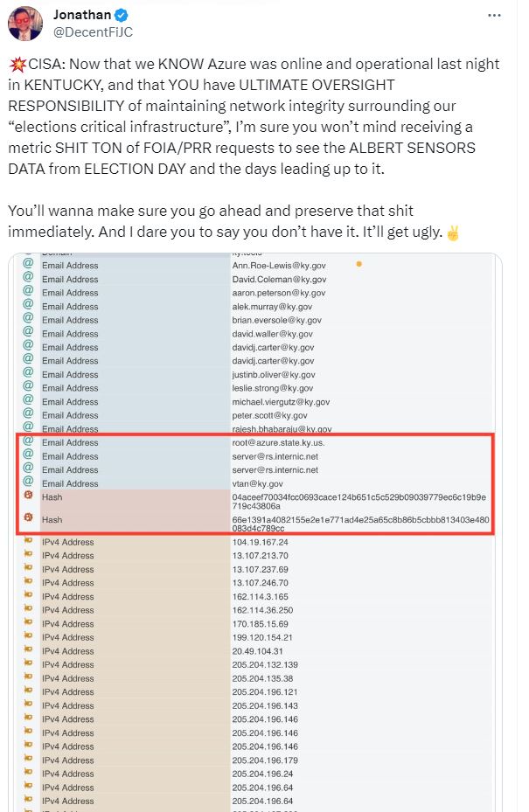Select the IP address 13.107.213.70

[260, 556]
